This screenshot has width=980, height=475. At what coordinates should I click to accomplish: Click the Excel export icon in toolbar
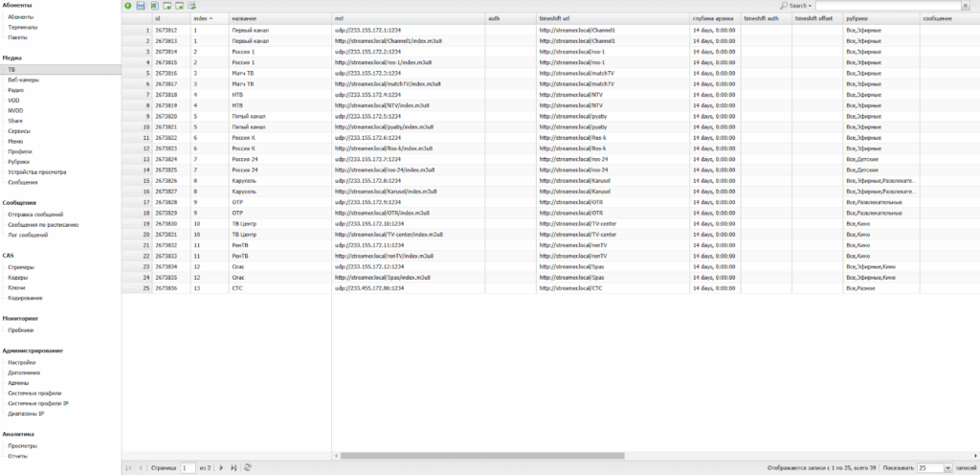[153, 6]
